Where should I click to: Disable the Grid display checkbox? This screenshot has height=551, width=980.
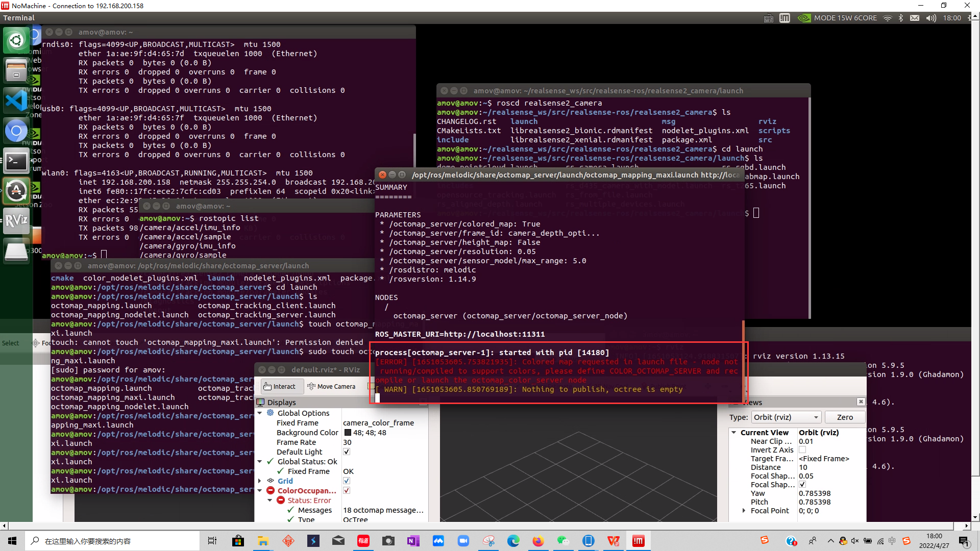point(347,481)
